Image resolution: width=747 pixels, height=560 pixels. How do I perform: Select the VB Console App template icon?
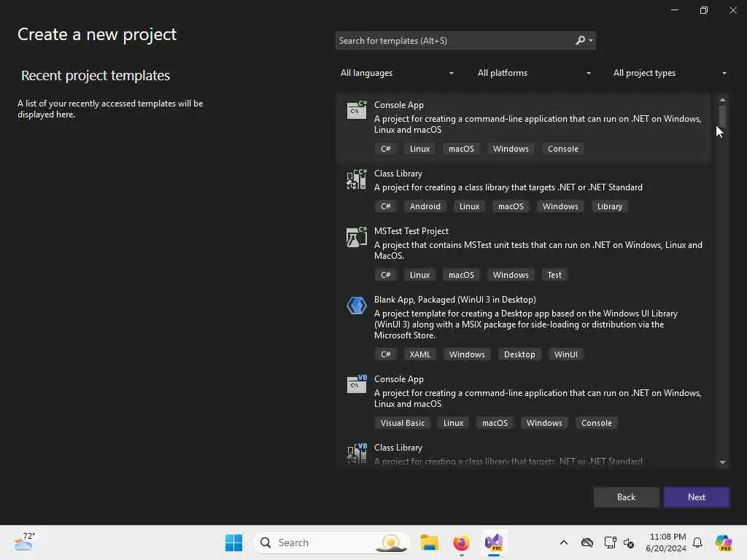356,384
